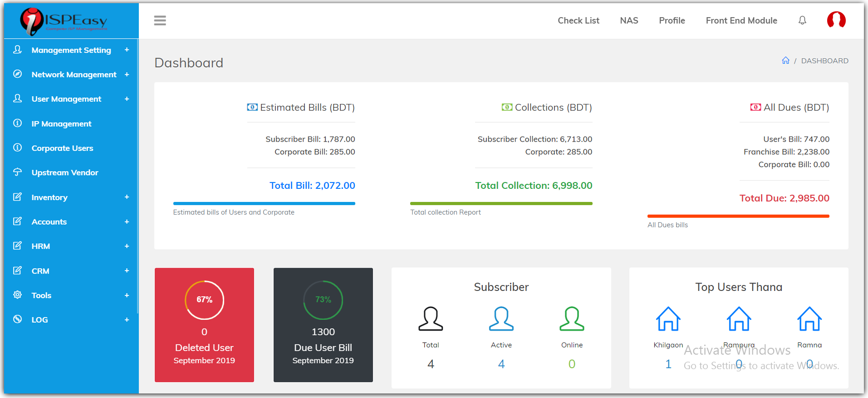Click the Inventory edit icon
Screen dimensions: 868x398
coord(18,197)
